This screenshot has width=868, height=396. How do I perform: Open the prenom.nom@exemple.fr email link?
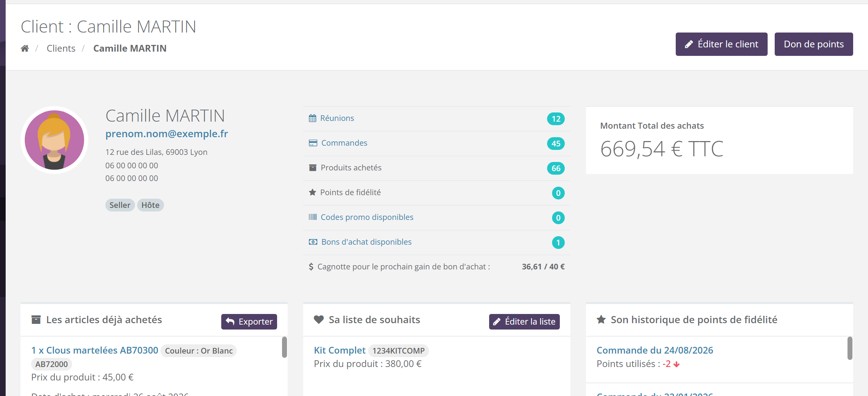tap(166, 134)
